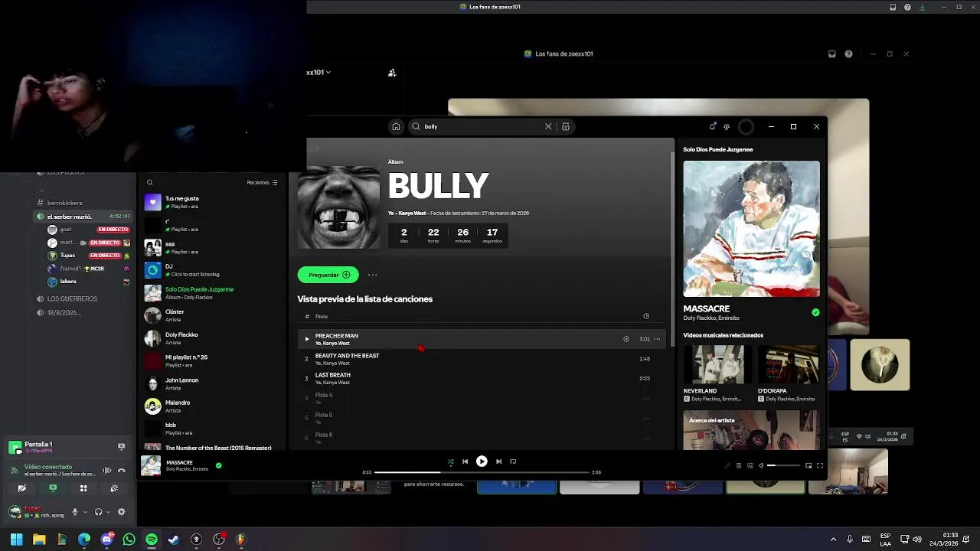Screen dimensions: 980x551
Task: Deafen Discord headphones
Action: (98, 512)
